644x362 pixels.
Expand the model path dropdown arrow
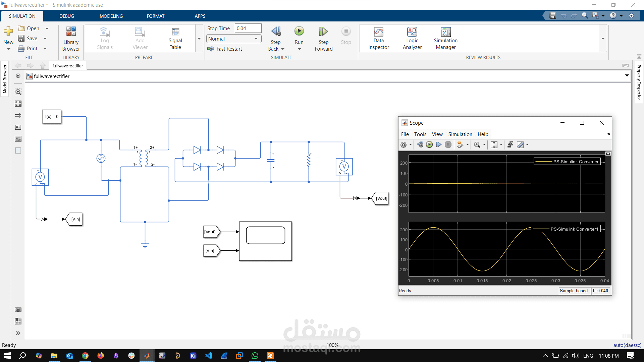[x=627, y=76]
